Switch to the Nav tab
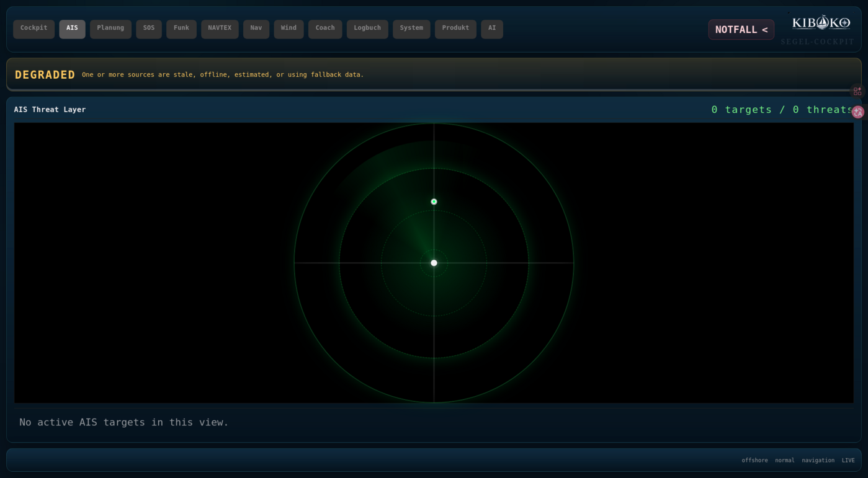 [256, 29]
